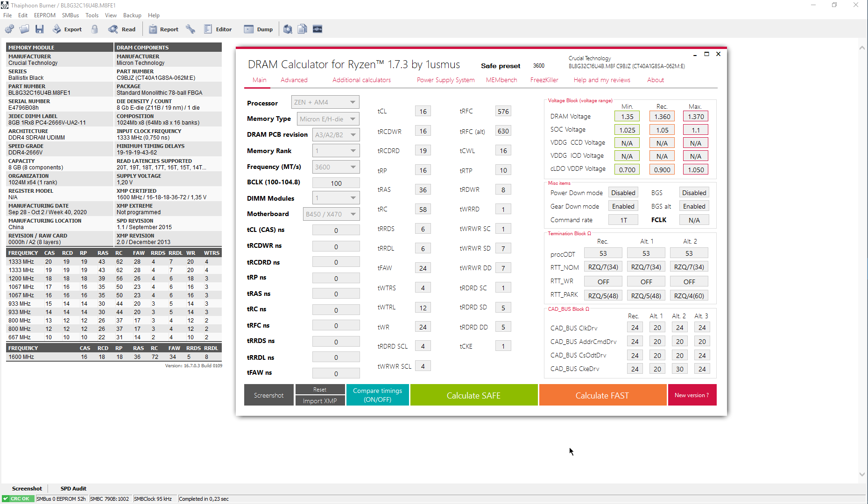
Task: Open the SMBus menu
Action: point(71,15)
